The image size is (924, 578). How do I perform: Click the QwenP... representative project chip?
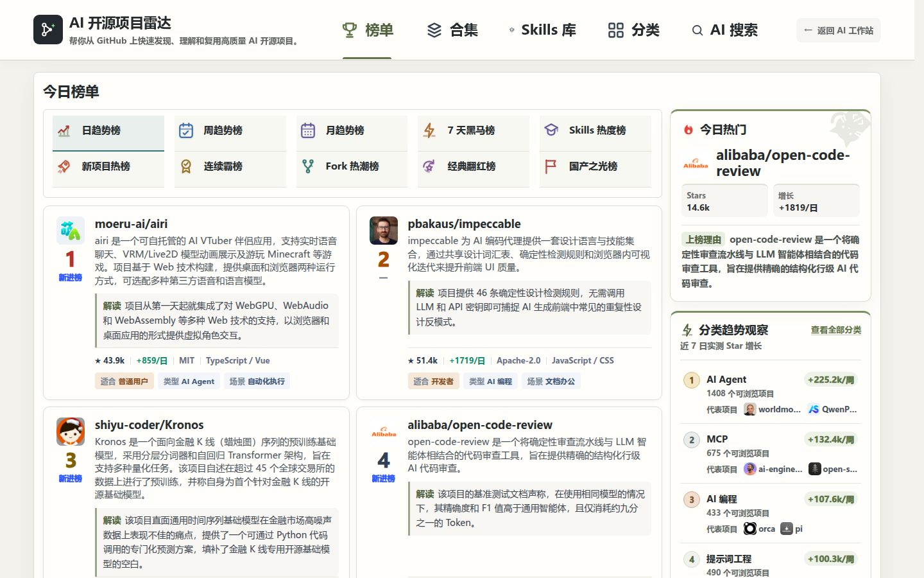click(x=832, y=409)
